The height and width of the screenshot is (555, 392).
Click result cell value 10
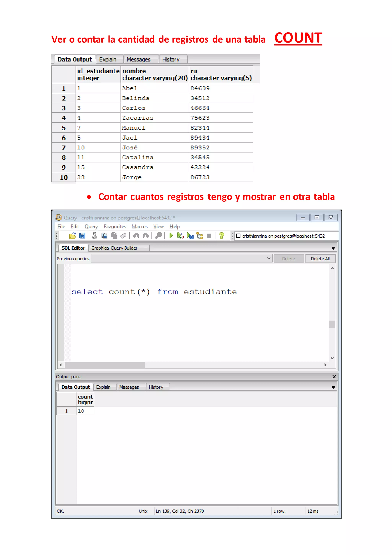tap(85, 411)
